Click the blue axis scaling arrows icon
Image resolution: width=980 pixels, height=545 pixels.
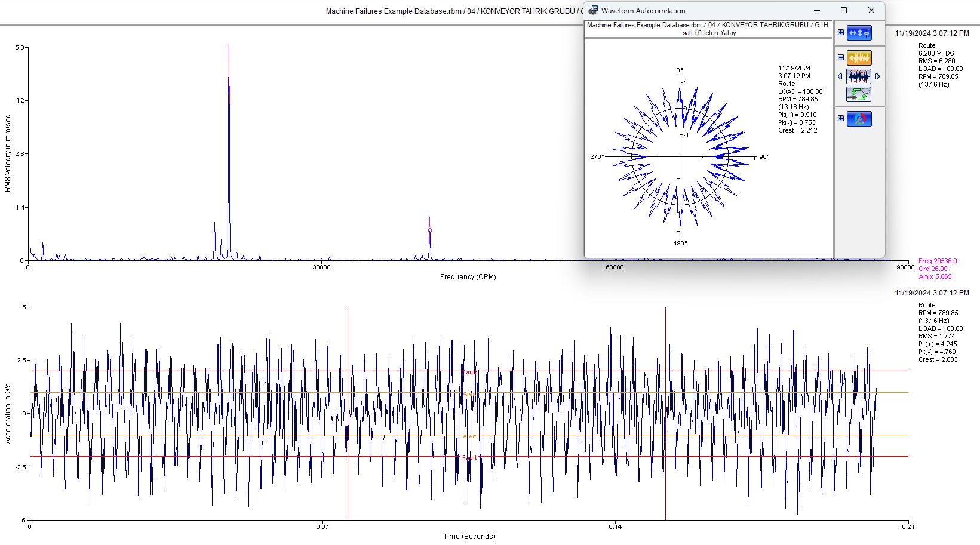(859, 33)
